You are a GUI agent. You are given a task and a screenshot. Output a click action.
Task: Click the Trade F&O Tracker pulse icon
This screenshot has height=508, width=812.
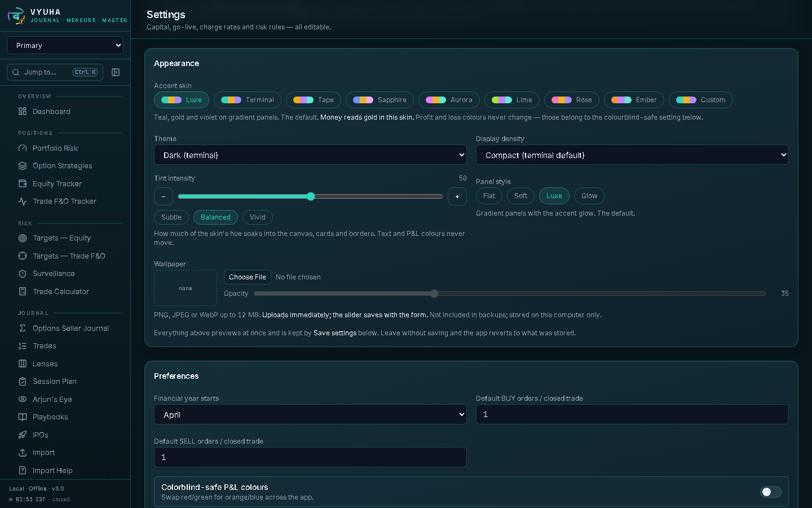pos(23,202)
